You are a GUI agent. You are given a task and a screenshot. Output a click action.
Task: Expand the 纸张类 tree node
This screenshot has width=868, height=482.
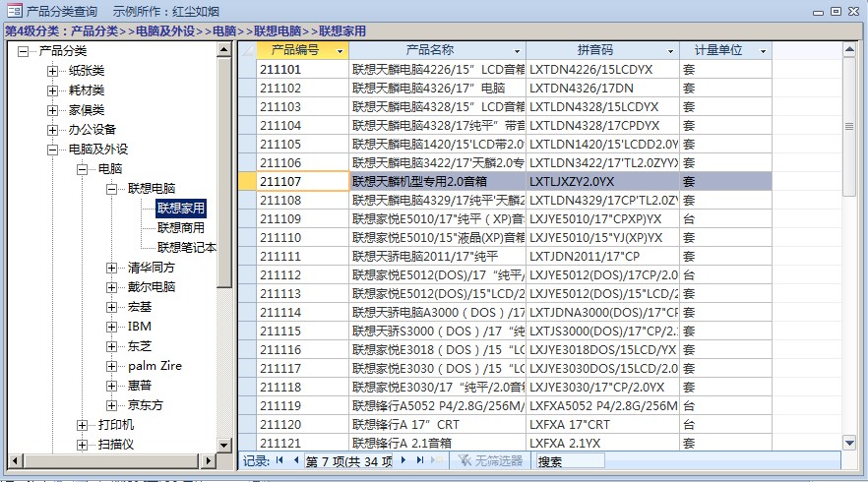pyautogui.click(x=52, y=71)
